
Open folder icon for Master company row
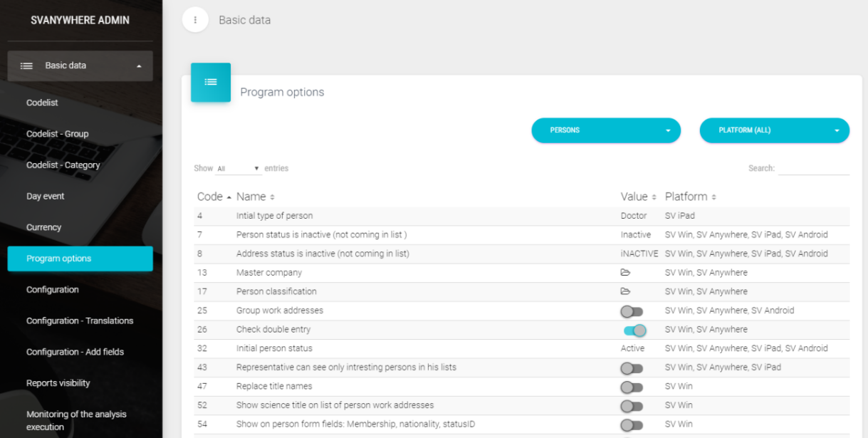pos(625,273)
